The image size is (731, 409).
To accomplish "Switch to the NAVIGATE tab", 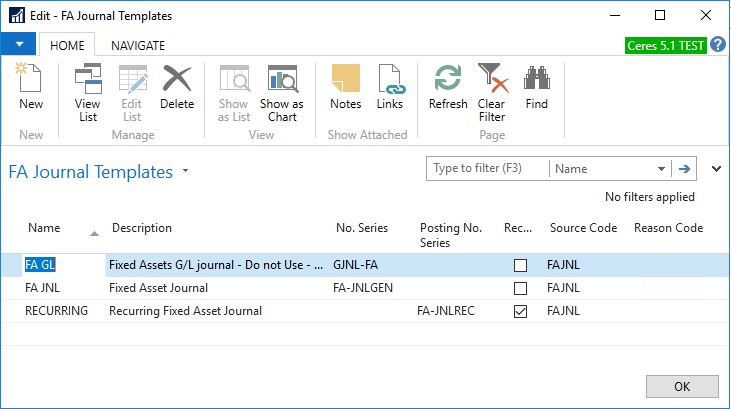I will [138, 45].
